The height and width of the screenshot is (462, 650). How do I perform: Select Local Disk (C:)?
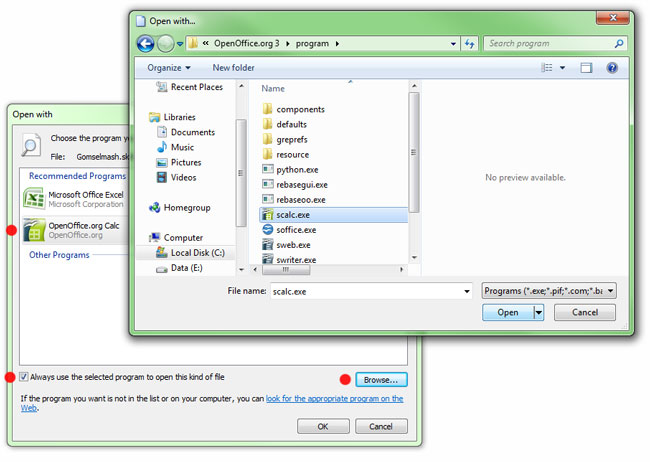pos(190,253)
